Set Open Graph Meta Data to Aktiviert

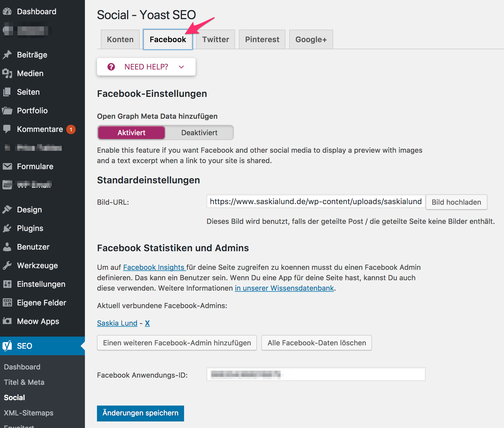(131, 133)
